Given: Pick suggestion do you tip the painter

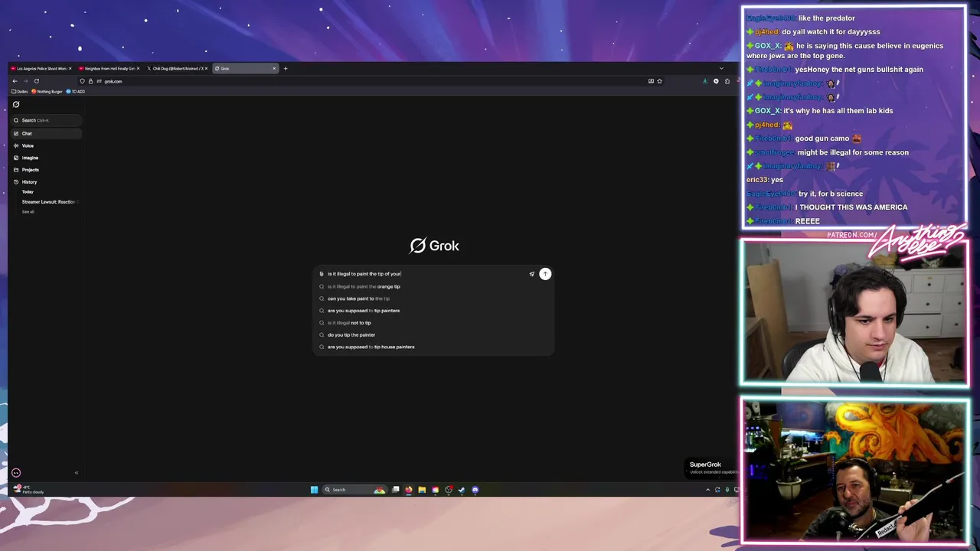Looking at the screenshot, I should click(433, 335).
